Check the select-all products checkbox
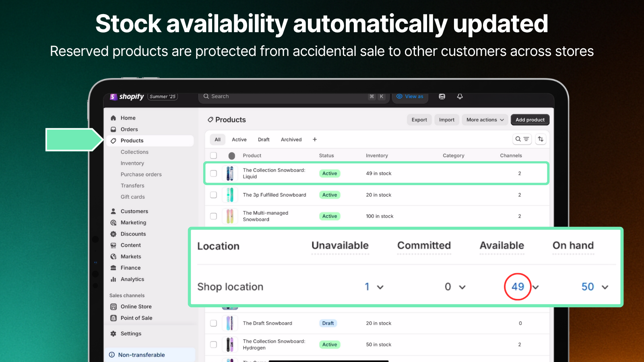 (x=213, y=155)
